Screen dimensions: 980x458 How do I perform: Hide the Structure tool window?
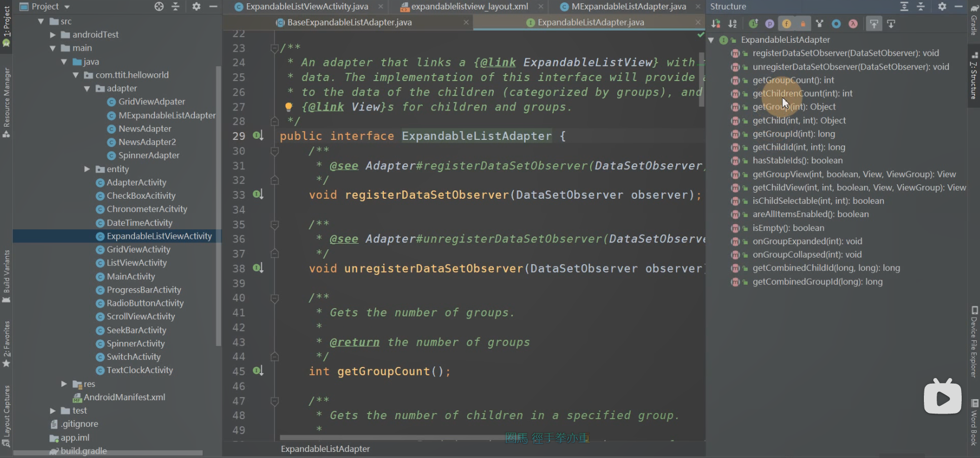pyautogui.click(x=958, y=7)
